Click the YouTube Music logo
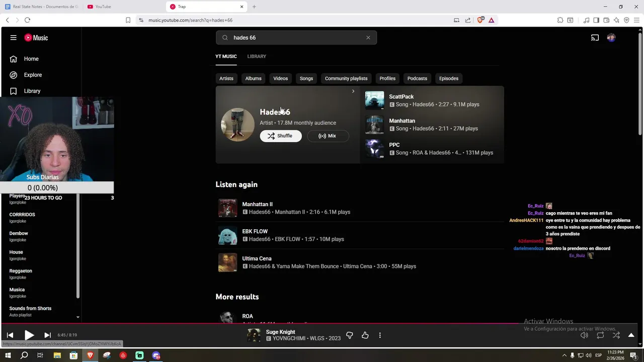The height and width of the screenshot is (362, 644). click(x=36, y=38)
